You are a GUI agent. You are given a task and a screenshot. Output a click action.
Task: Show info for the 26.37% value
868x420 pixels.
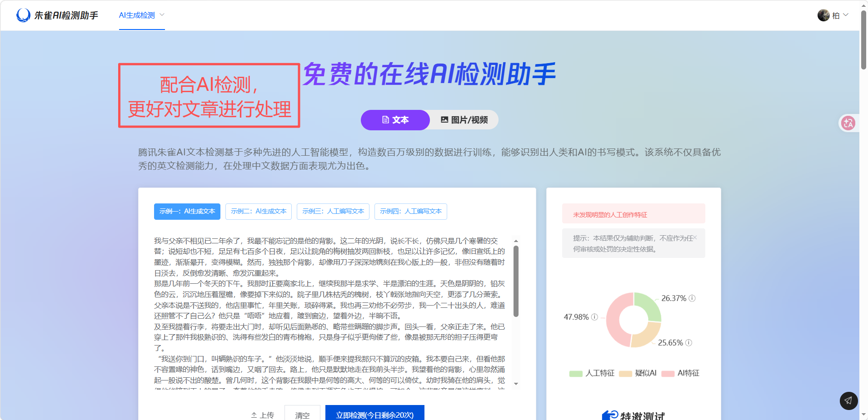pyautogui.click(x=692, y=298)
